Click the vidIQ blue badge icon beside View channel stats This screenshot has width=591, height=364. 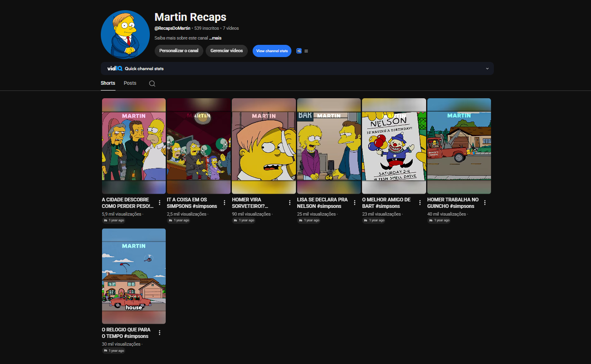(x=299, y=51)
